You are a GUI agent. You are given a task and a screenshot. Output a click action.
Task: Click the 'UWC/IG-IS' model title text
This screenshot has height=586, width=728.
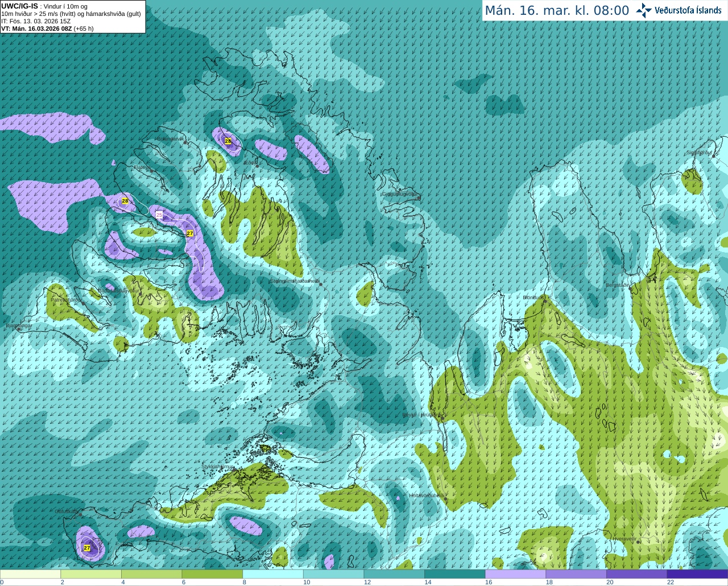pyautogui.click(x=19, y=6)
